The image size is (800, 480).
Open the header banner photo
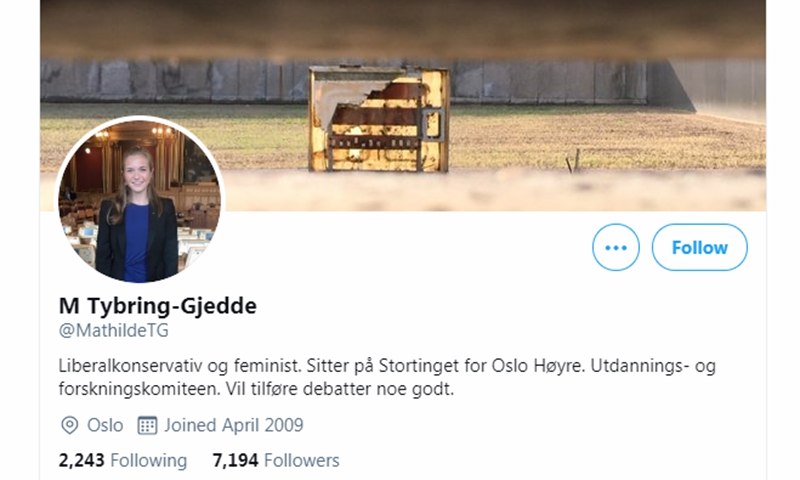(x=403, y=105)
